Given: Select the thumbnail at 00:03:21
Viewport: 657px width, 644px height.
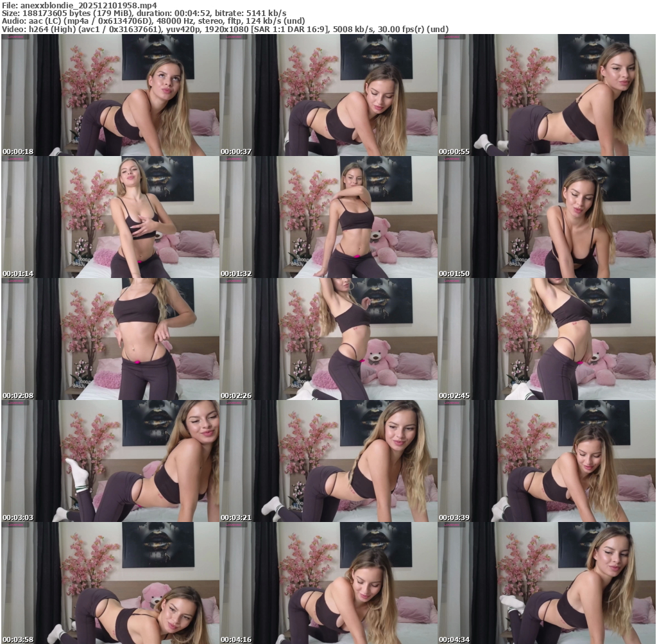Looking at the screenshot, I should pyautogui.click(x=328, y=461).
